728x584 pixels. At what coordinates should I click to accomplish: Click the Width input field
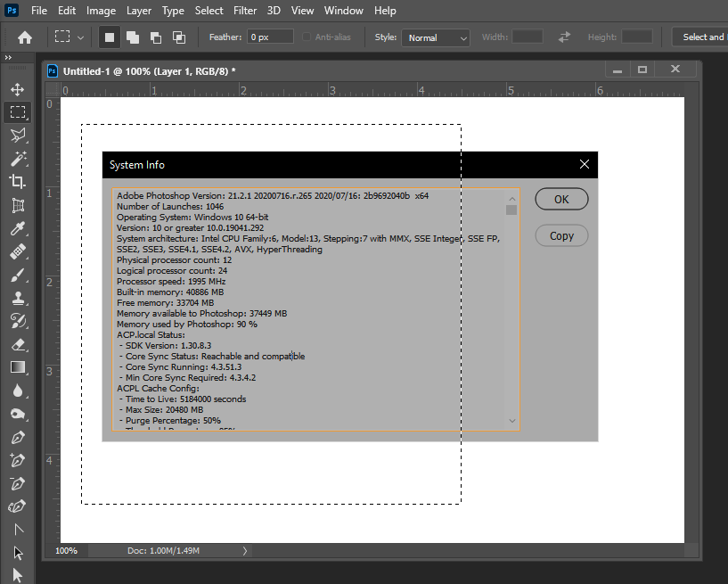(x=528, y=37)
